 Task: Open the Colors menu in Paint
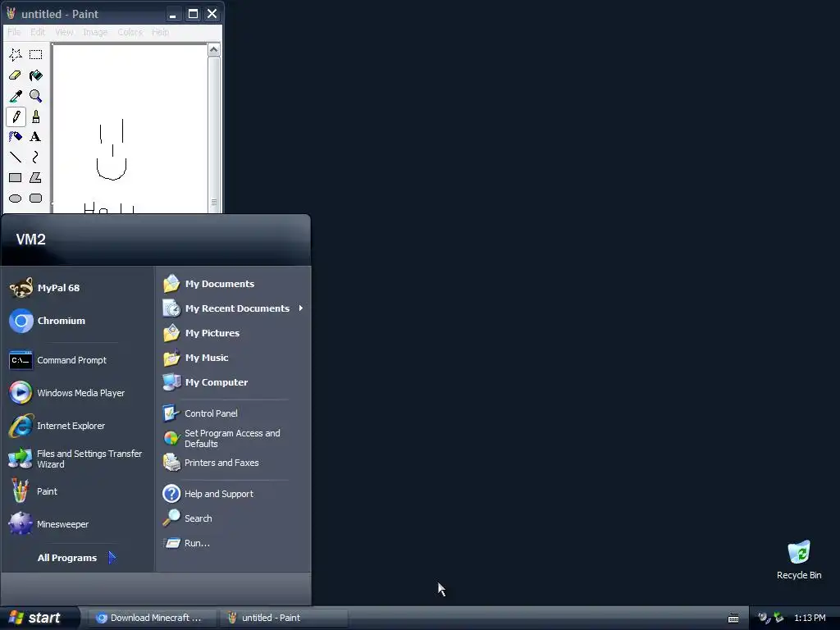pyautogui.click(x=130, y=32)
